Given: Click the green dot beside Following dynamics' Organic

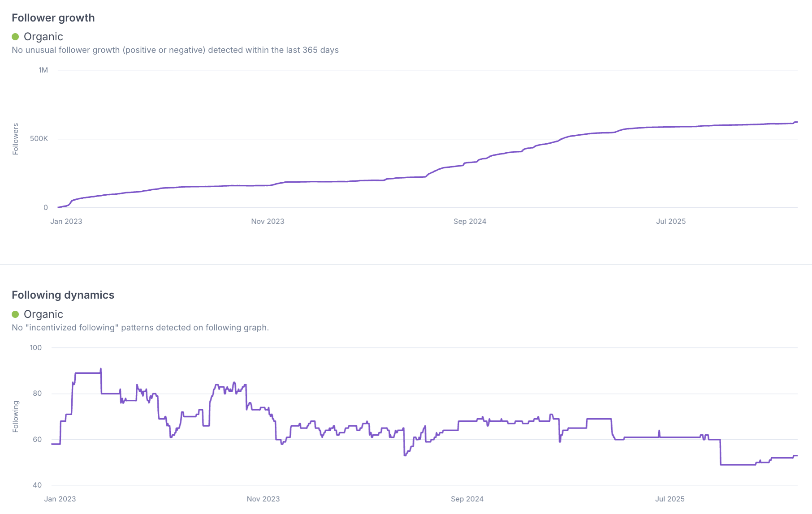Looking at the screenshot, I should (x=15, y=314).
